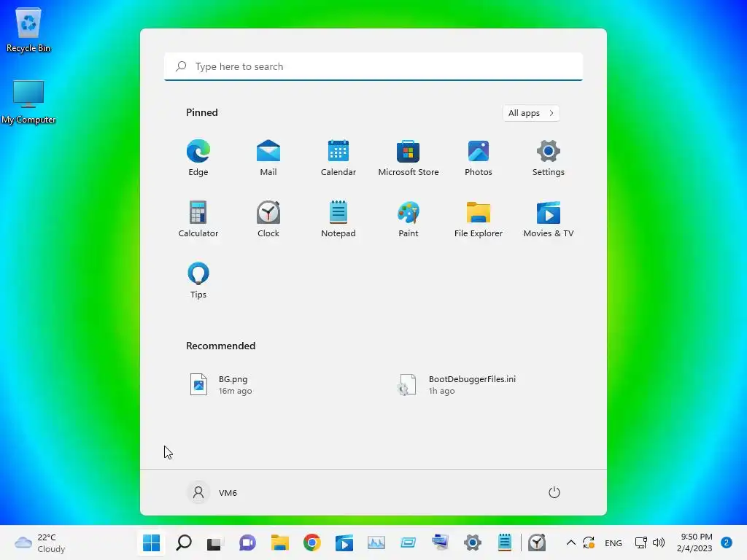Open Settings from pinned apps
747x560 pixels.
click(549, 158)
